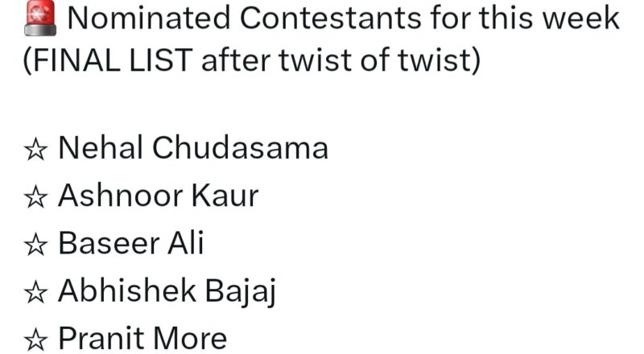644x354 pixels.
Task: Select the star next to Ashnoor Kaur
Action: [35, 197]
